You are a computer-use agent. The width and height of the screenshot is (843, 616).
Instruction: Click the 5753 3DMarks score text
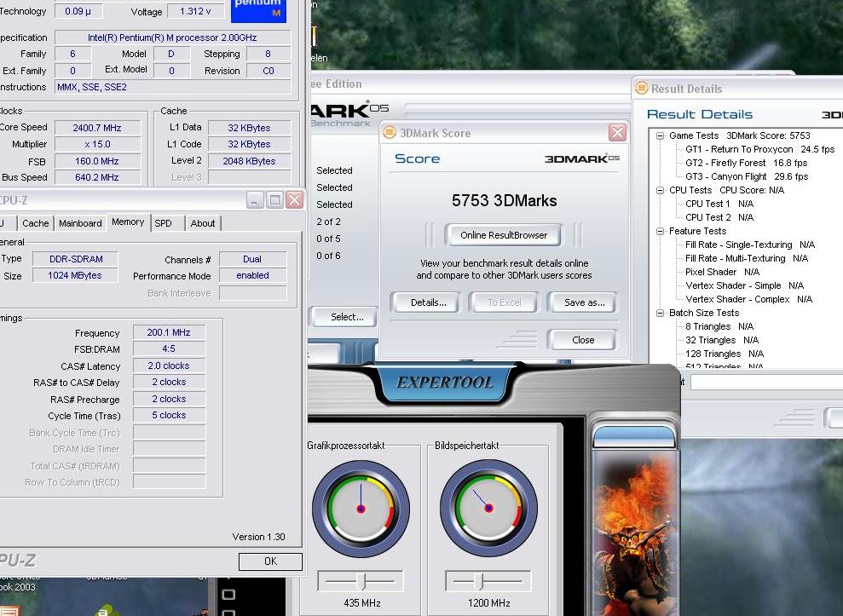click(505, 200)
